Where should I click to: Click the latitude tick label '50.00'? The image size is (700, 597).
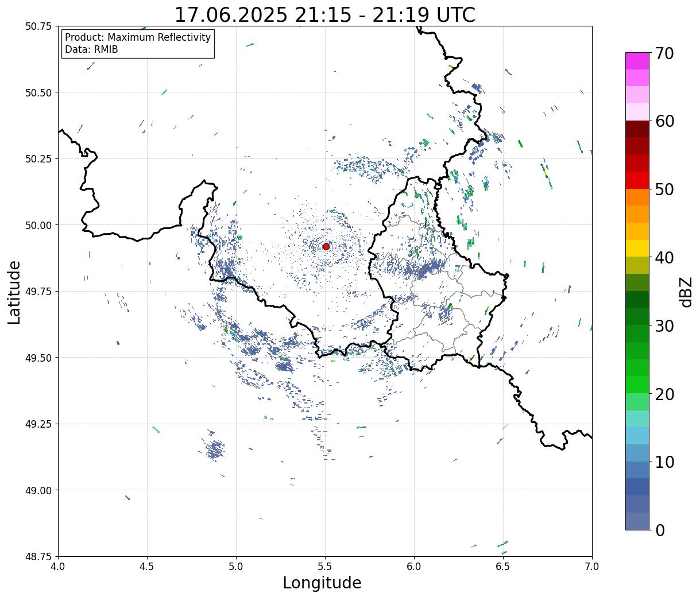[x=38, y=225]
